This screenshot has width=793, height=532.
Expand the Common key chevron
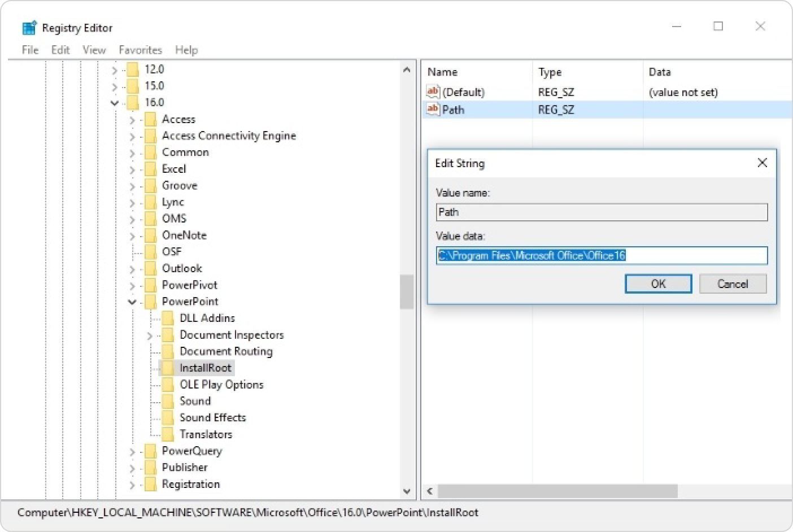pyautogui.click(x=132, y=153)
